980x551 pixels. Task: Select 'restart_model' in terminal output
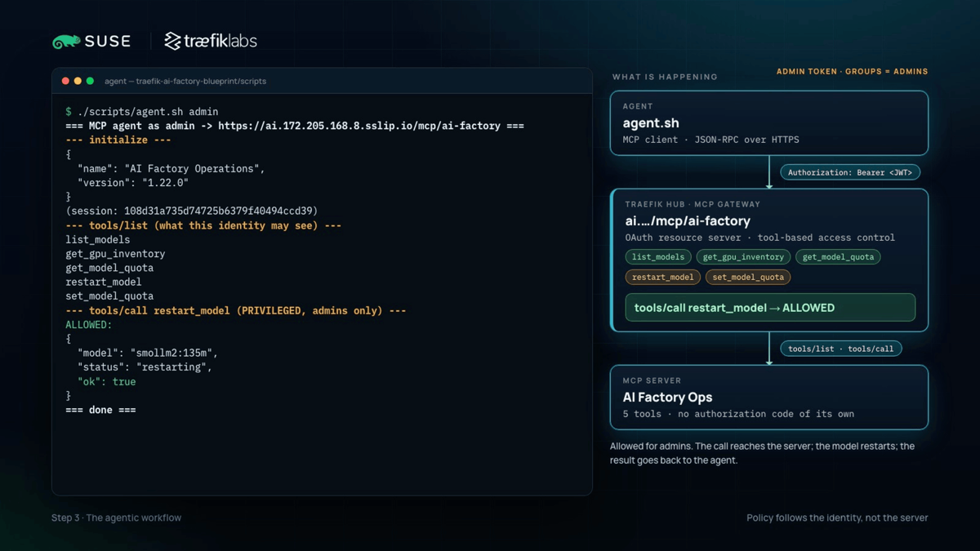[x=104, y=282]
